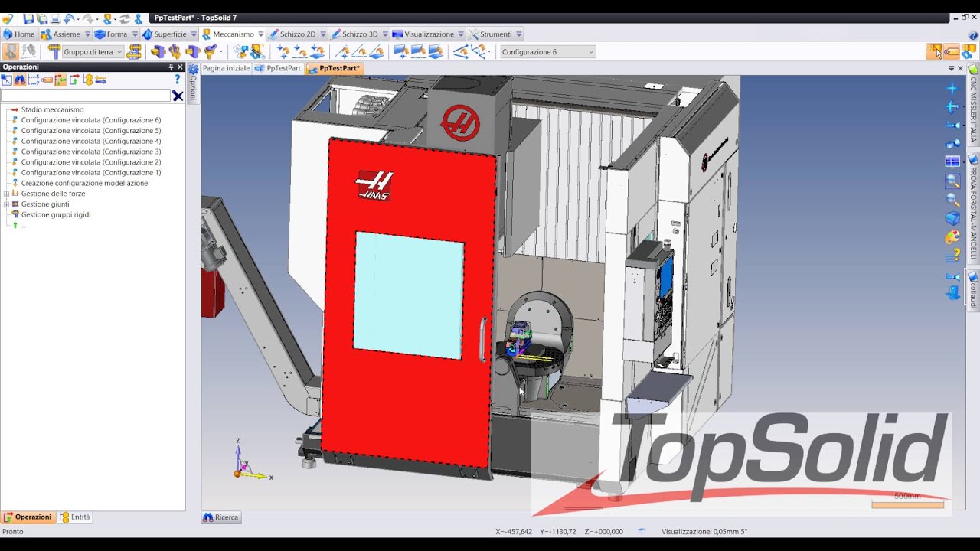The image size is (980, 551).
Task: Click the blue plus pan icon in viewport
Action: point(952,88)
